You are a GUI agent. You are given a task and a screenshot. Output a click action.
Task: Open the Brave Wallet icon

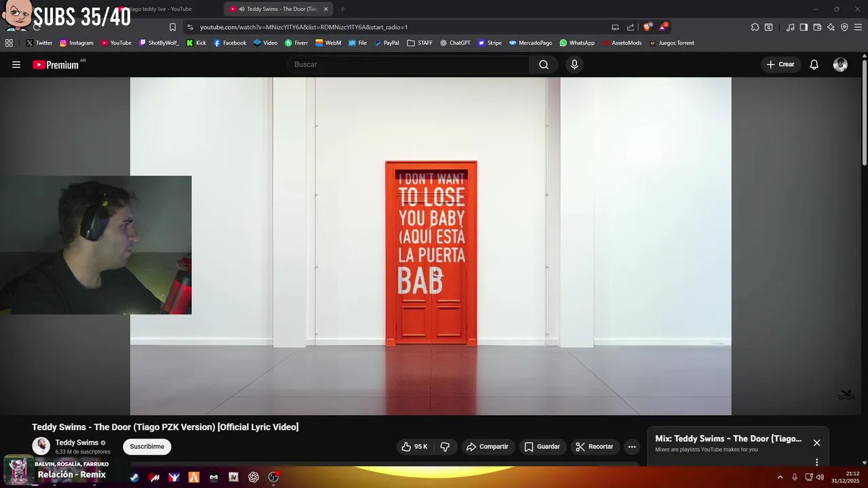[x=817, y=27]
